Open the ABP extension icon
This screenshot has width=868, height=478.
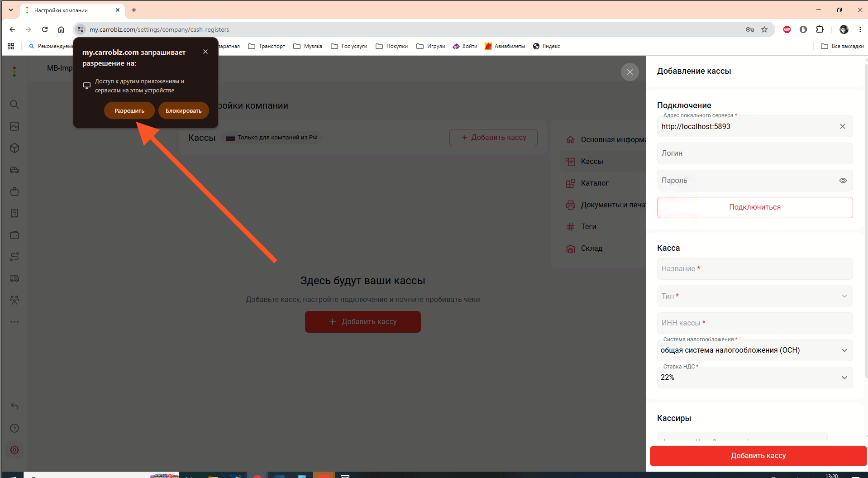(787, 29)
